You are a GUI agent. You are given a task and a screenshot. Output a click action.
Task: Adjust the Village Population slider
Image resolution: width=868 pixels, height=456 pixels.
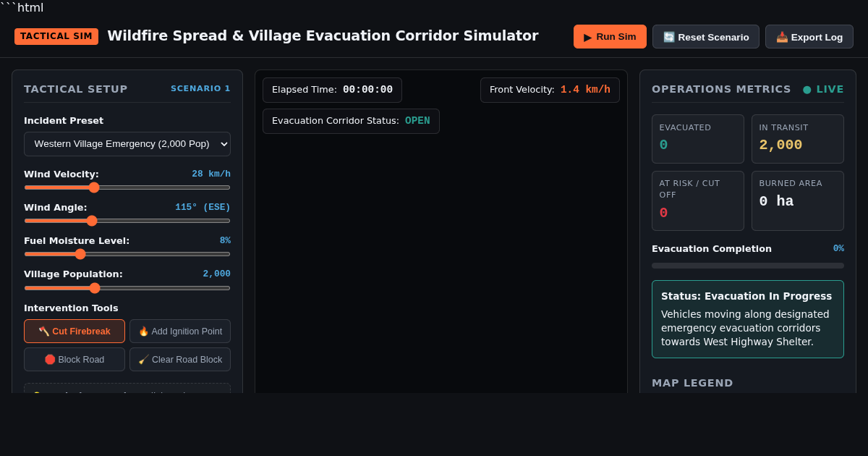click(127, 288)
